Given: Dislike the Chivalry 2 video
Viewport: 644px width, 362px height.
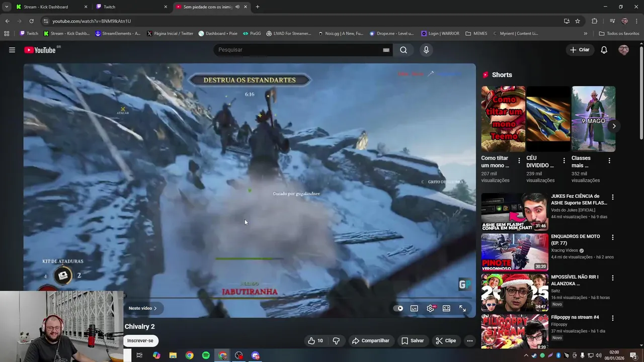Looking at the screenshot, I should point(336,340).
